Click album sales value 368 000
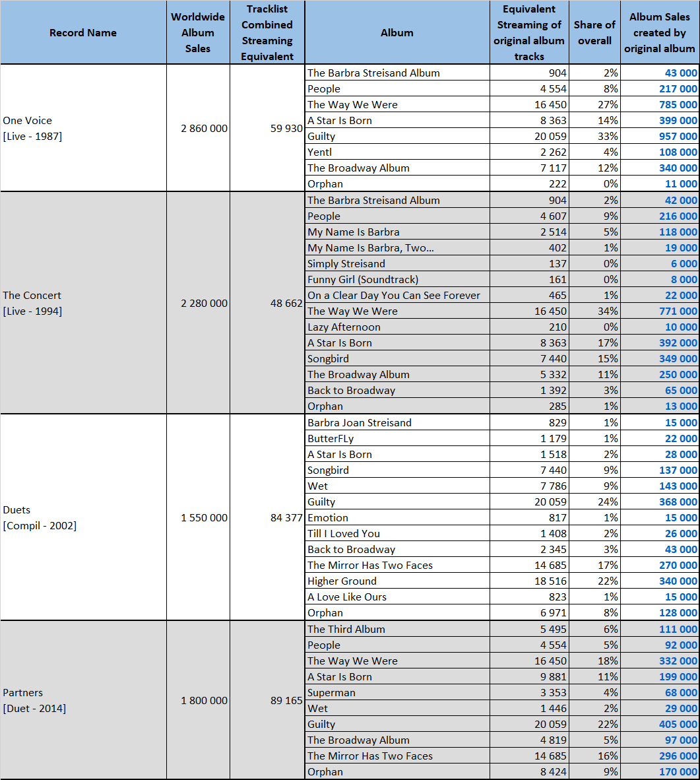Screen dimensions: 700x780 tap(660, 502)
